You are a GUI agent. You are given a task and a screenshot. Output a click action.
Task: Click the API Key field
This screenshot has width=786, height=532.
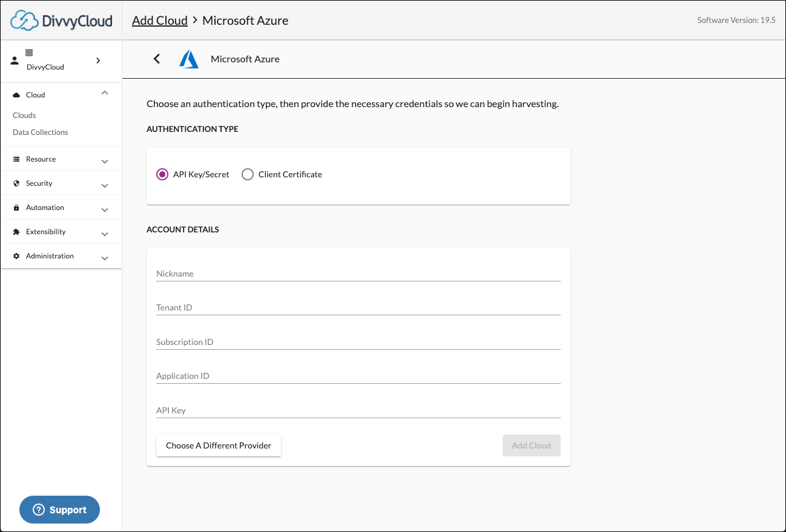[x=358, y=410]
